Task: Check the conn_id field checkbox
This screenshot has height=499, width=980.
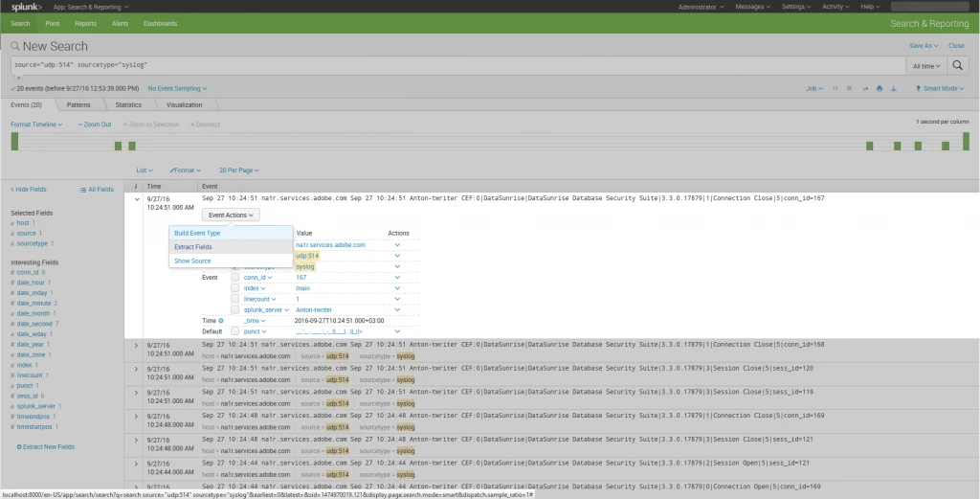Action: tap(235, 277)
